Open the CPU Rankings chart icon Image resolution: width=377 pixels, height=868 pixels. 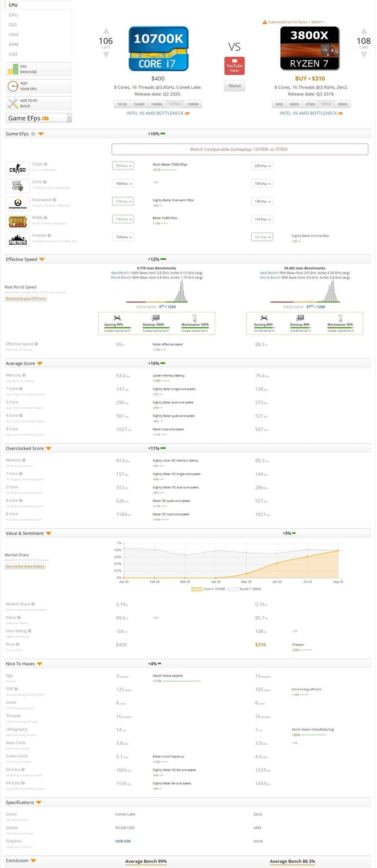[13, 69]
